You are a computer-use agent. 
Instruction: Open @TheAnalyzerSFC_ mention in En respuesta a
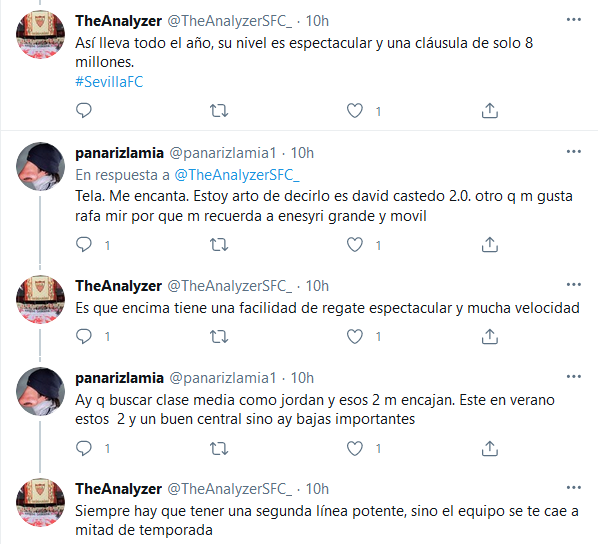(x=237, y=175)
